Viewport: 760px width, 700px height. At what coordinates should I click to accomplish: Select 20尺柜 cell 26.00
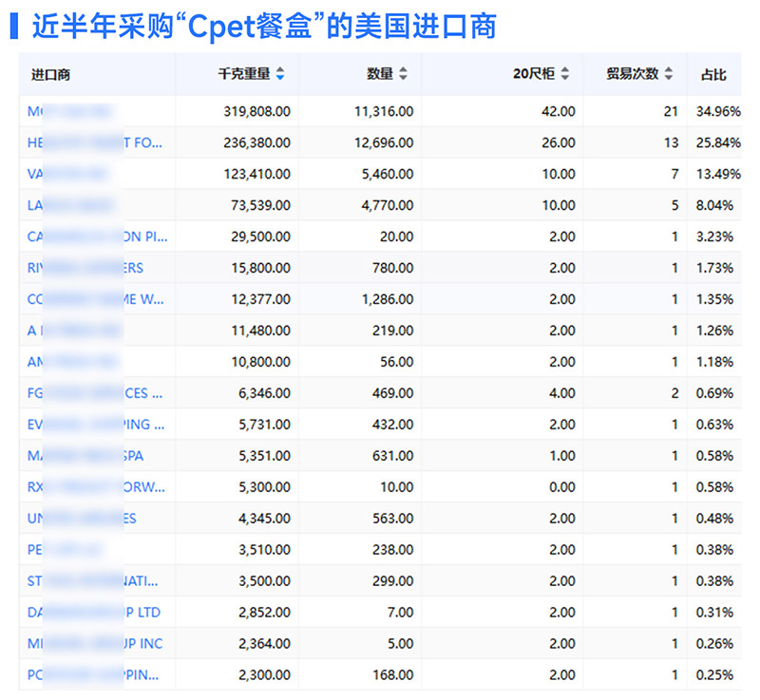559,142
